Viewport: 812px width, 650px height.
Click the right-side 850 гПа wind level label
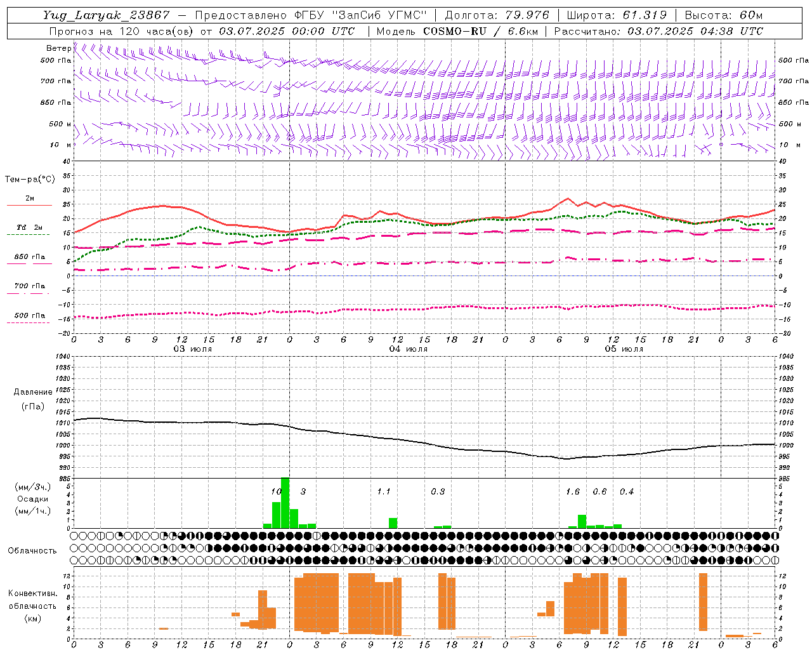click(x=794, y=102)
